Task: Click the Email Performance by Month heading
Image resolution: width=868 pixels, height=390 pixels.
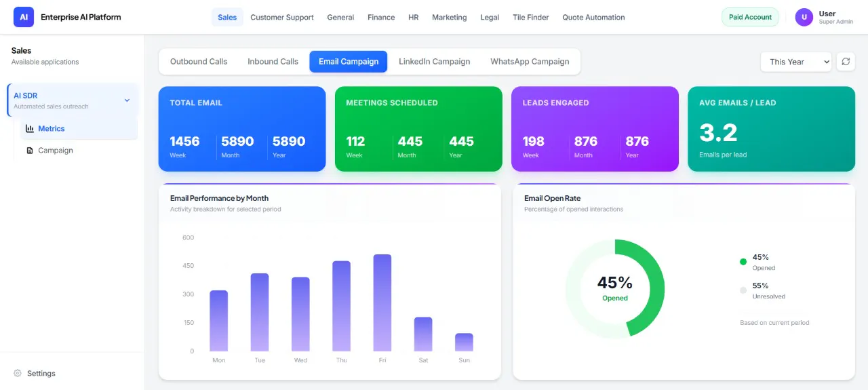Action: 219,198
